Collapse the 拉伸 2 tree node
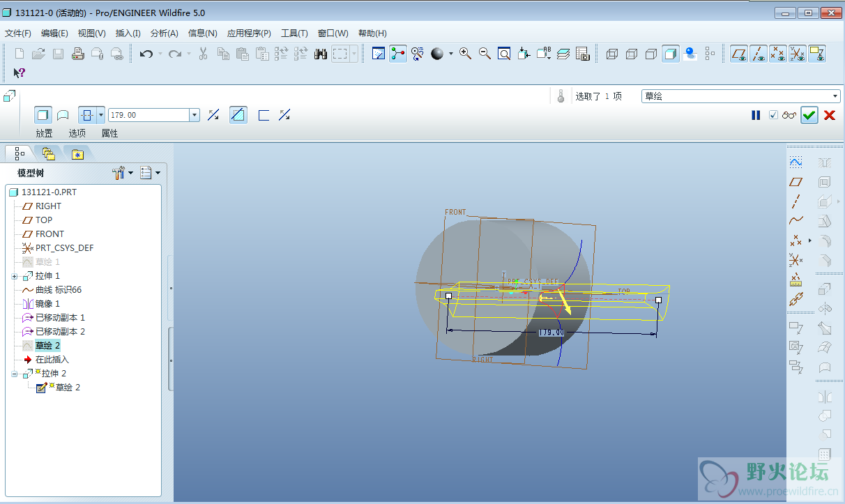This screenshot has width=845, height=504. tap(15, 374)
